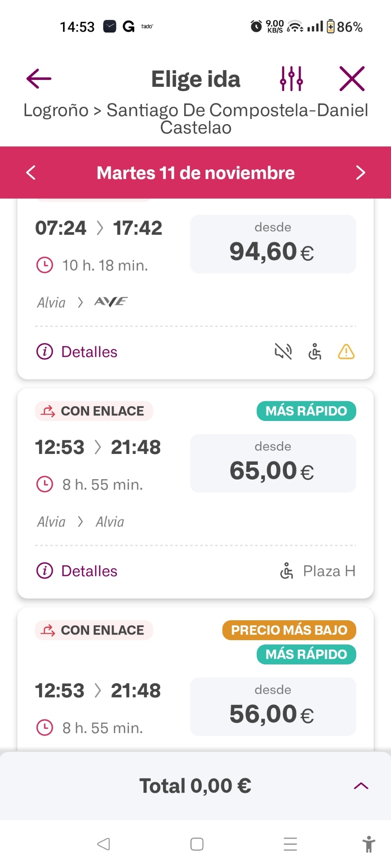
Task: Tap the Plaza H wheelchair icon
Action: pos(287,571)
